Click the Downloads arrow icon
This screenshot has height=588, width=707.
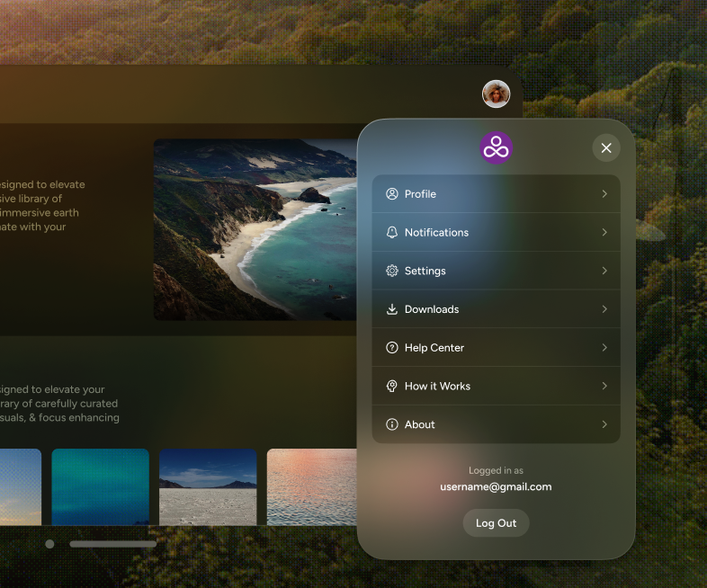(392, 309)
